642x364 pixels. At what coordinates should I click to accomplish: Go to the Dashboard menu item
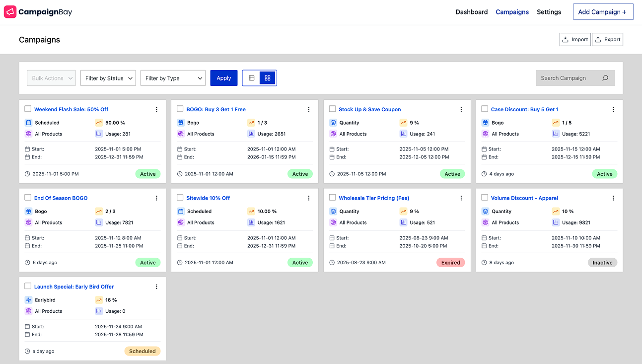(471, 11)
